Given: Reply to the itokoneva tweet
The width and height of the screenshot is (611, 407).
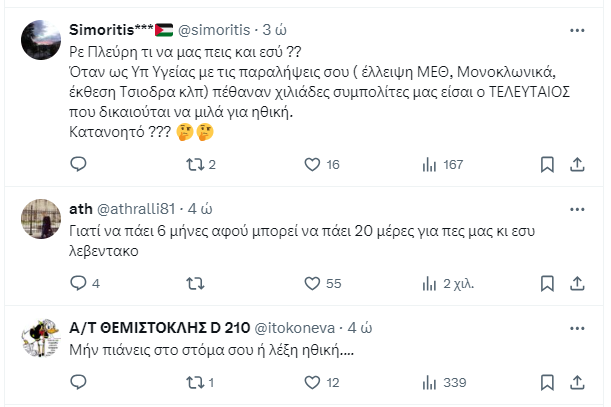Looking at the screenshot, I should 84,381.
